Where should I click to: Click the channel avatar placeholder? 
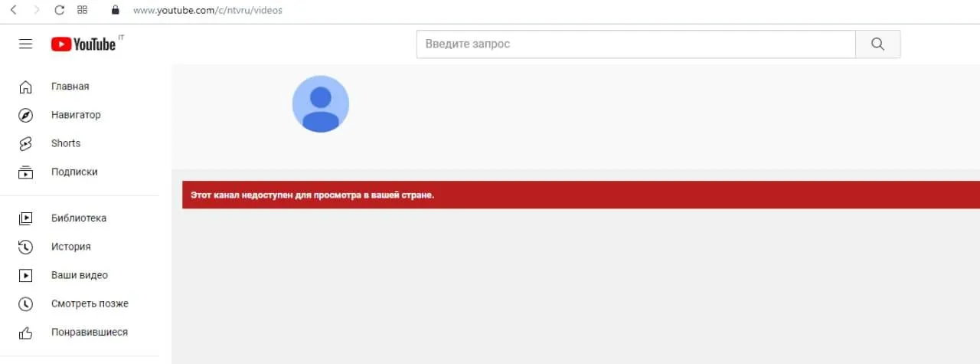coord(321,104)
